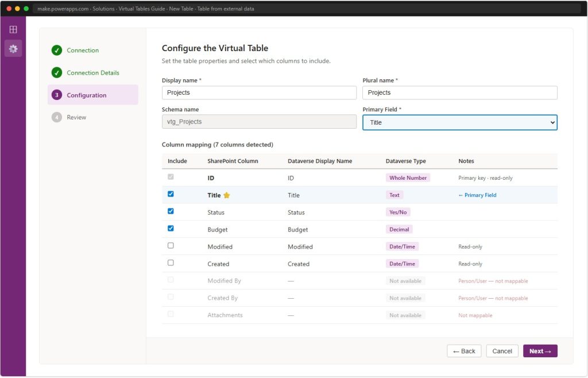Image resolution: width=588 pixels, height=378 pixels.
Task: Click the Yes/No type badge
Action: (398, 212)
